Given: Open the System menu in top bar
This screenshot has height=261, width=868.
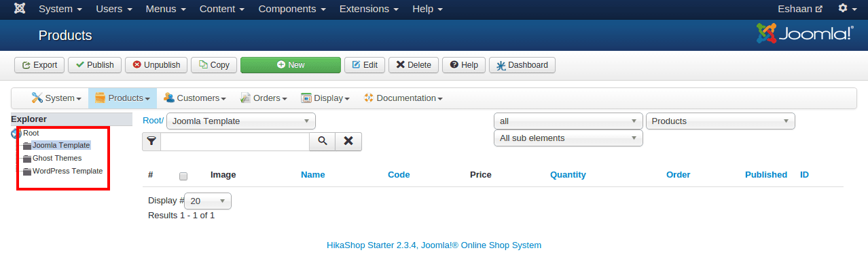Looking at the screenshot, I should pyautogui.click(x=61, y=9).
